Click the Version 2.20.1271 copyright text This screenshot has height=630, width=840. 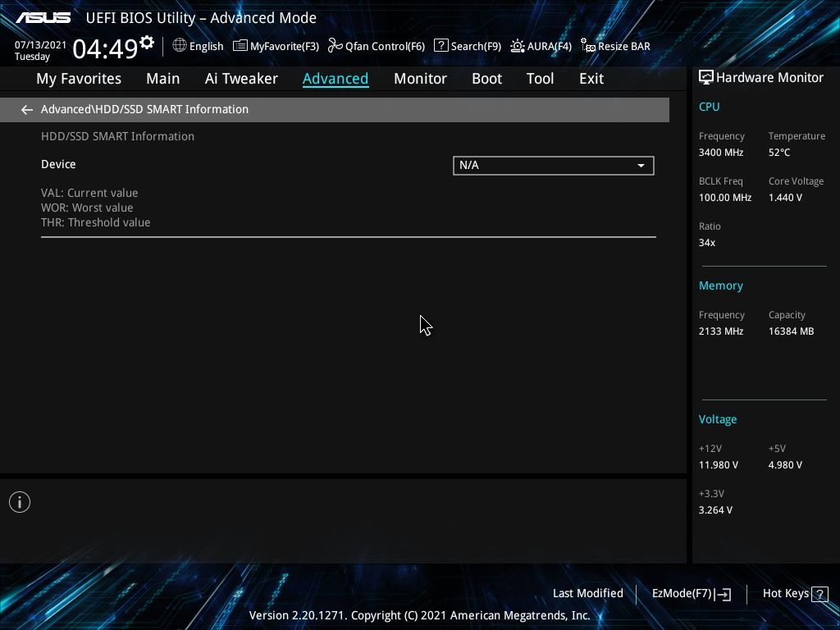point(419,615)
